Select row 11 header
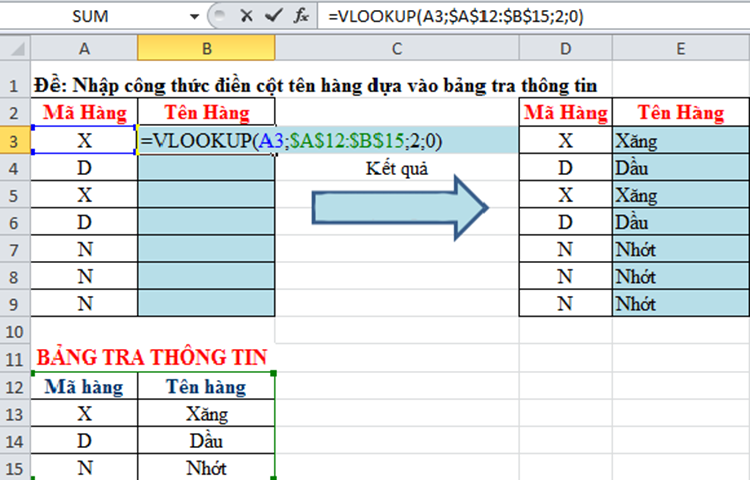750x480 pixels. (14, 359)
